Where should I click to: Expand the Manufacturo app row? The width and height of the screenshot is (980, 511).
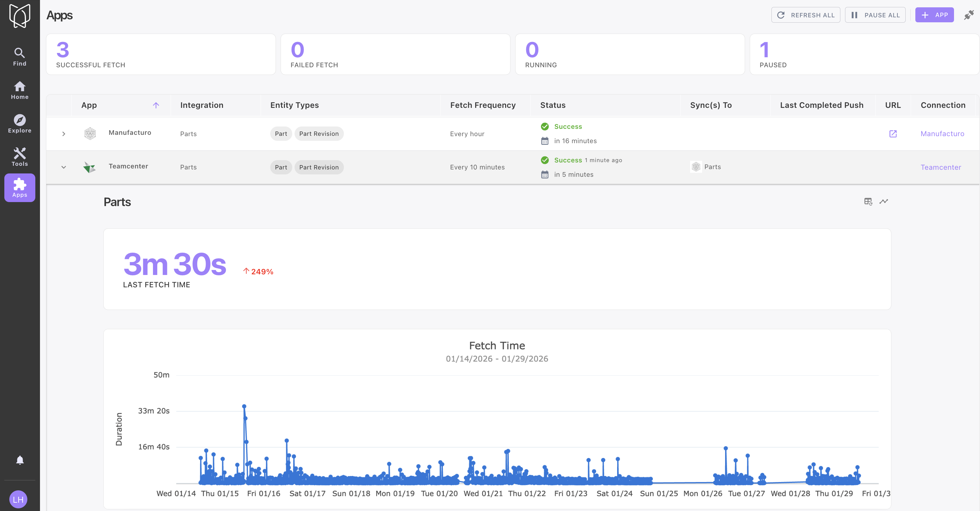pos(64,134)
